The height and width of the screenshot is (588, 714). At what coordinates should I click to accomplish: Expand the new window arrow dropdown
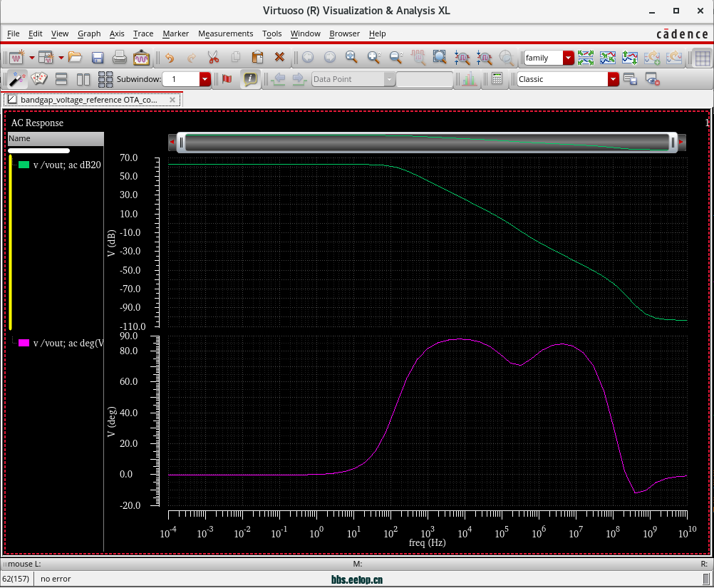click(32, 58)
